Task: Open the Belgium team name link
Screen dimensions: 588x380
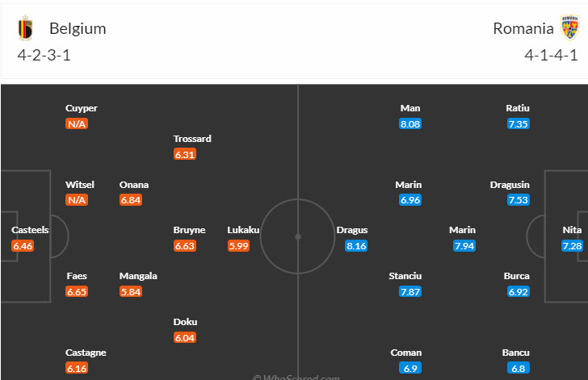Action: coord(78,28)
